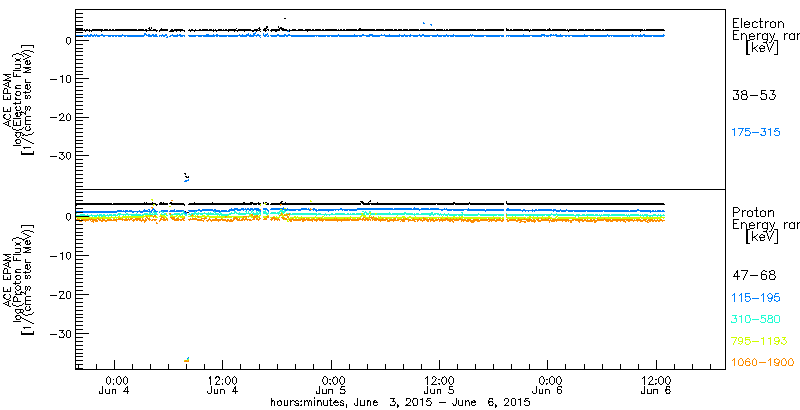Click the 0:00 Jun 5 time label

pos(332,386)
